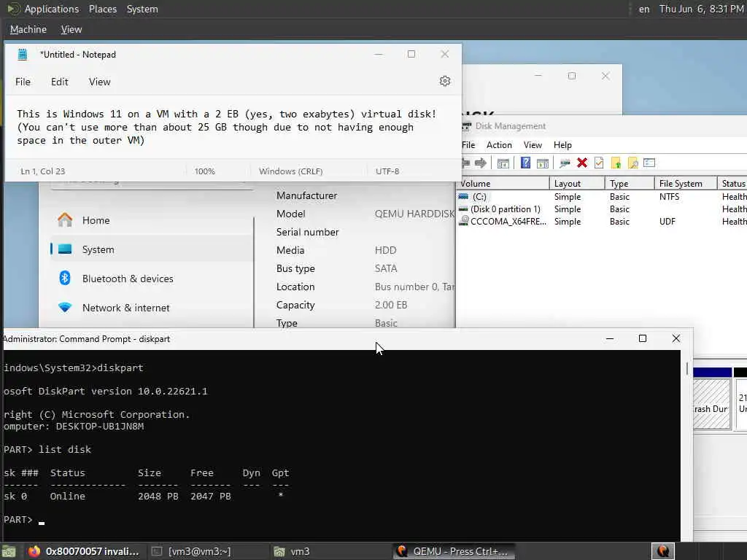Select Bluetooth & devices in Settings
Image resolution: width=747 pixels, height=560 pixels.
[x=152, y=279]
